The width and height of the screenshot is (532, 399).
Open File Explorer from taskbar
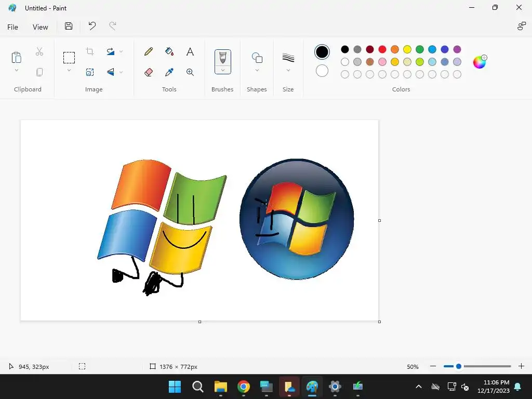pyautogui.click(x=220, y=387)
